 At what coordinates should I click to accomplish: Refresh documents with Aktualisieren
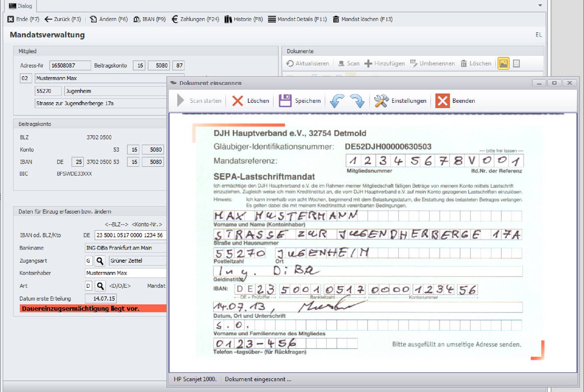(x=307, y=63)
